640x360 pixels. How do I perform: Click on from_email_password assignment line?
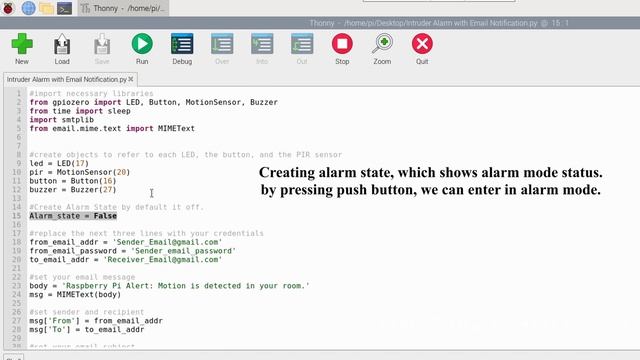coord(133,251)
